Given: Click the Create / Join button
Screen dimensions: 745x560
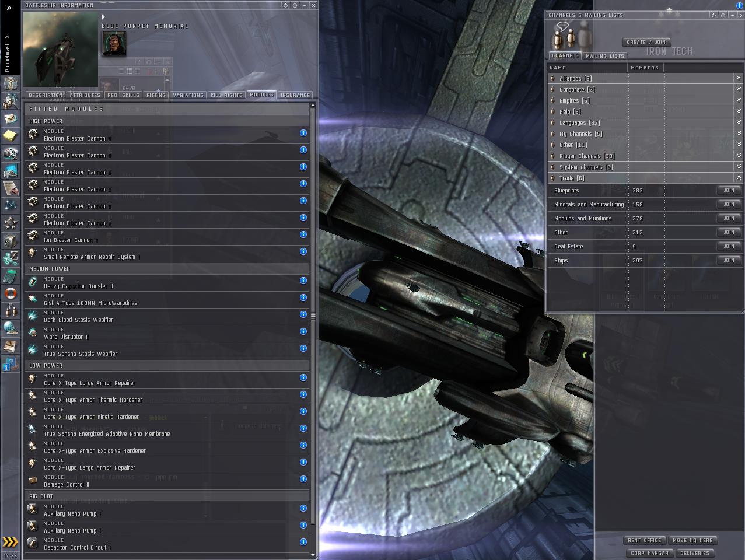Looking at the screenshot, I should pyautogui.click(x=646, y=42).
